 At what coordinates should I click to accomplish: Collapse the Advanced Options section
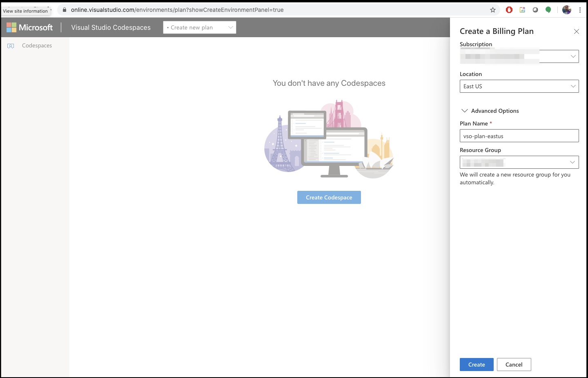click(490, 111)
